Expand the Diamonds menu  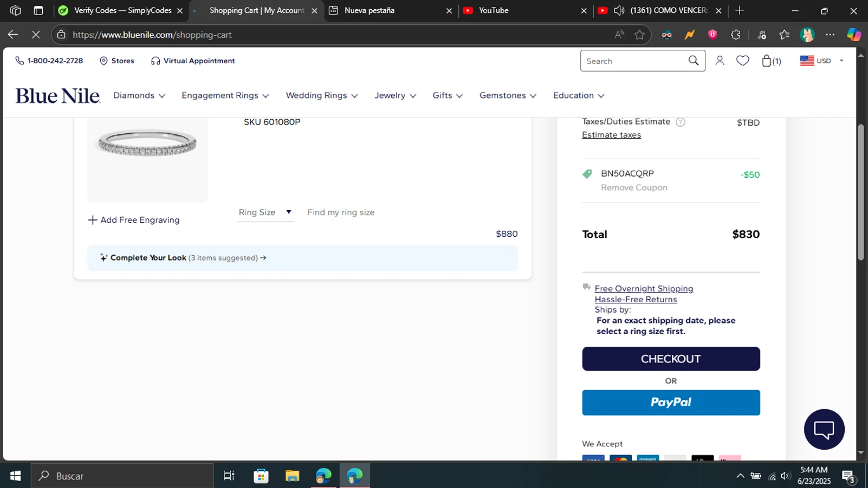click(x=139, y=96)
